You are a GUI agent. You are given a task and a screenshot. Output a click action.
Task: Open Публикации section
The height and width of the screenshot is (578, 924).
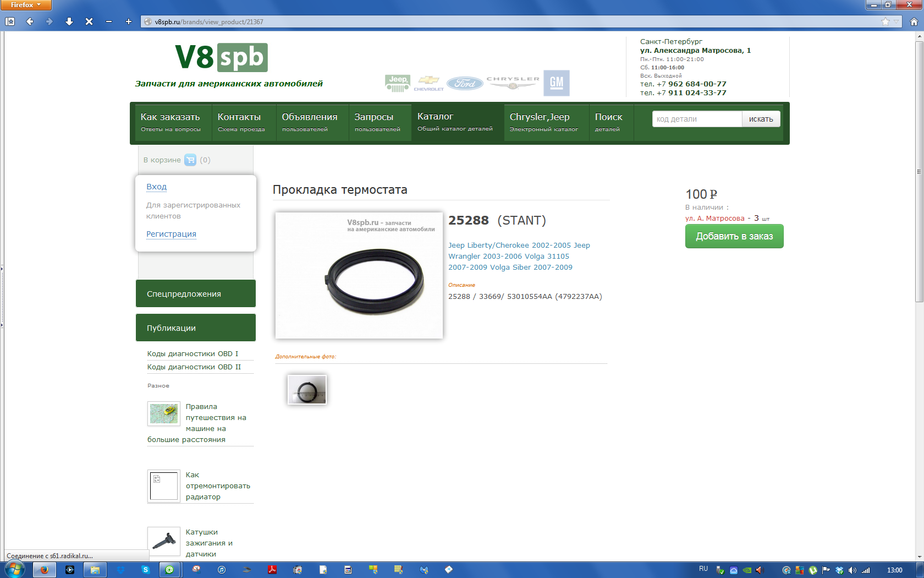coord(196,328)
